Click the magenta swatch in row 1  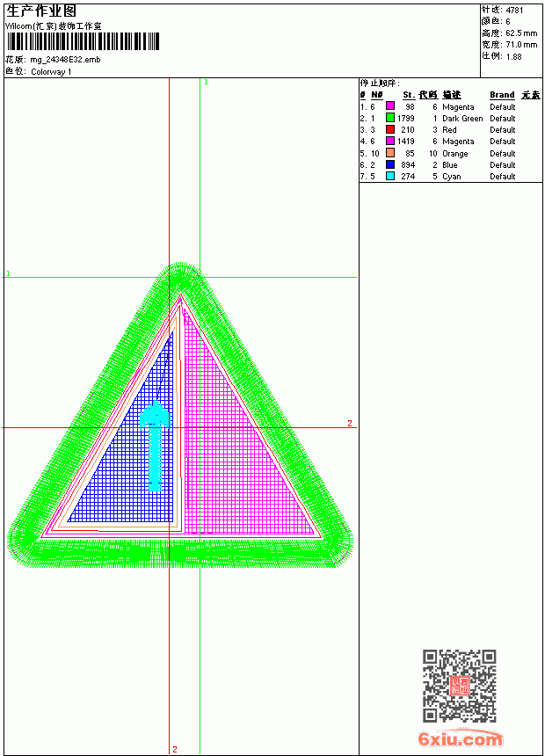390,106
